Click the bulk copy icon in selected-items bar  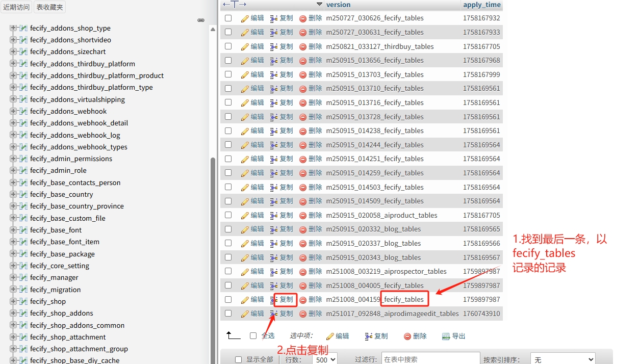[369, 336]
